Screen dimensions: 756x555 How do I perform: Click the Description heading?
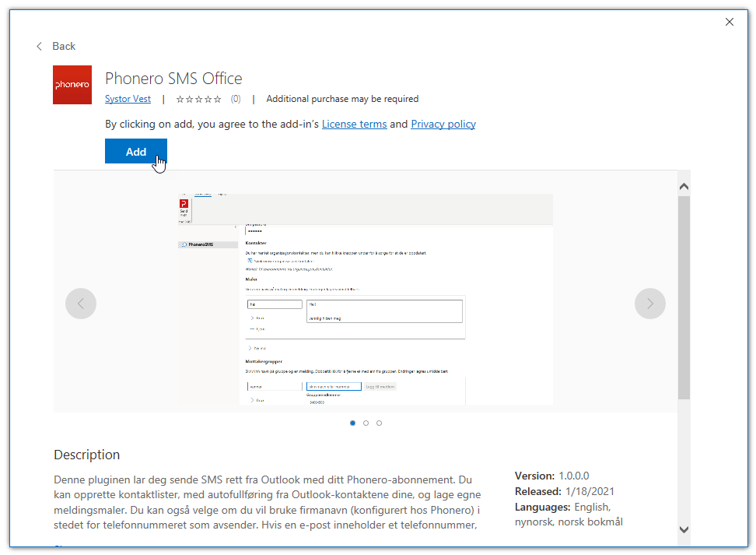(87, 455)
